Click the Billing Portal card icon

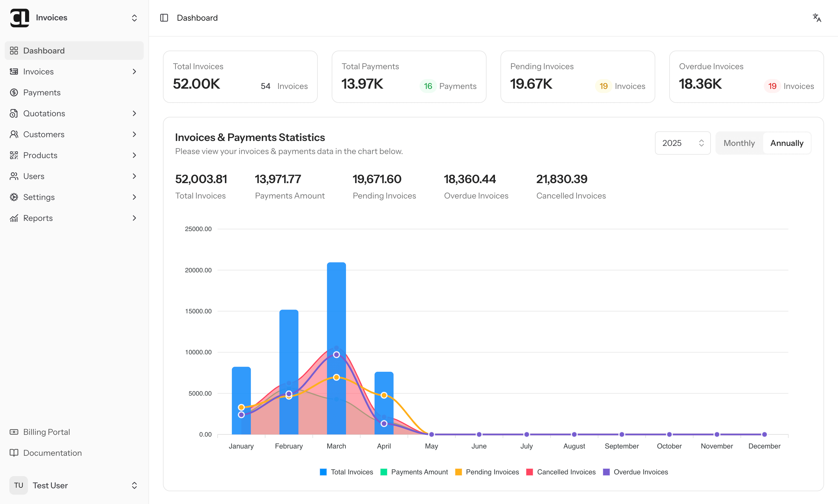(14, 432)
